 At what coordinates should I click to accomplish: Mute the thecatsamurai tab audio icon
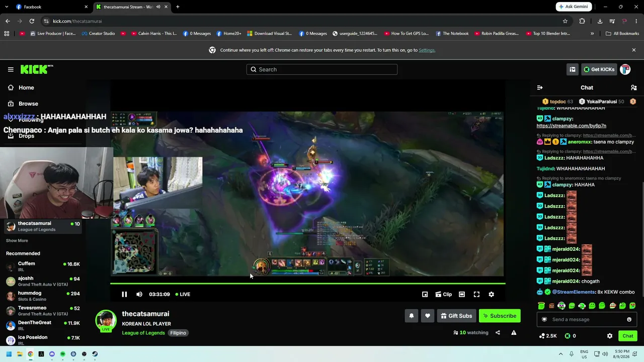click(x=158, y=7)
